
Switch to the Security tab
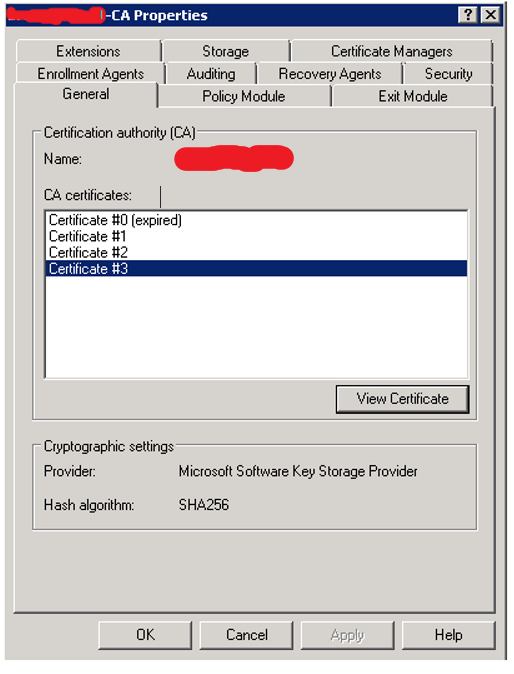pyautogui.click(x=449, y=74)
